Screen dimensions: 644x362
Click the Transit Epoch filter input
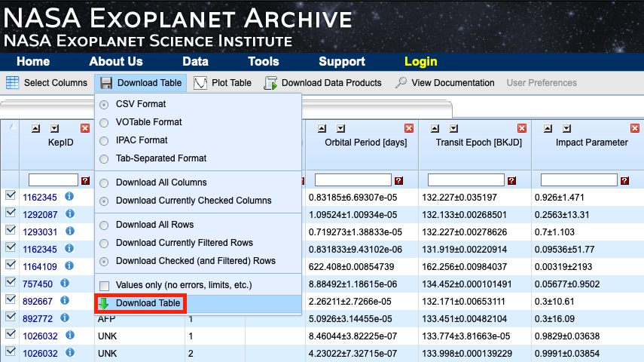(465, 179)
